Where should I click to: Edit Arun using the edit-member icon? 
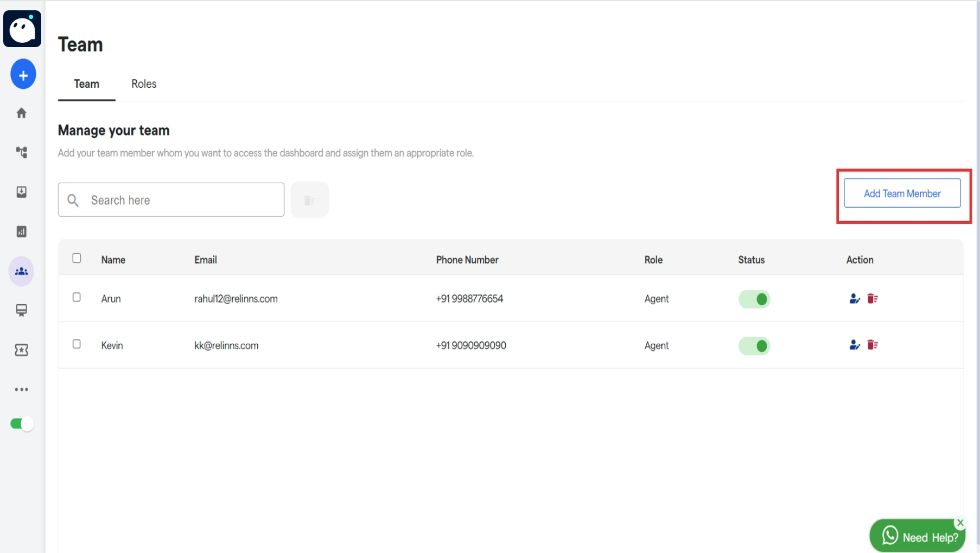pos(855,298)
